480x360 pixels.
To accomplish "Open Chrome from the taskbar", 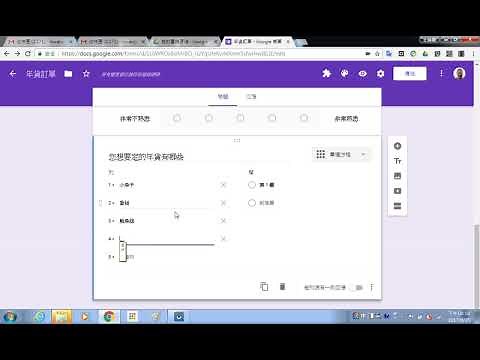I will 109,316.
